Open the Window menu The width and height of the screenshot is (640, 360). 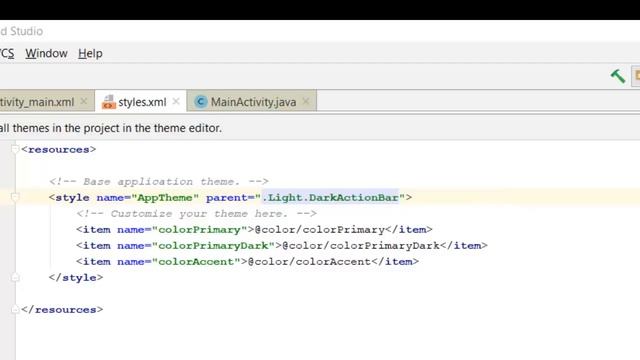[46, 53]
